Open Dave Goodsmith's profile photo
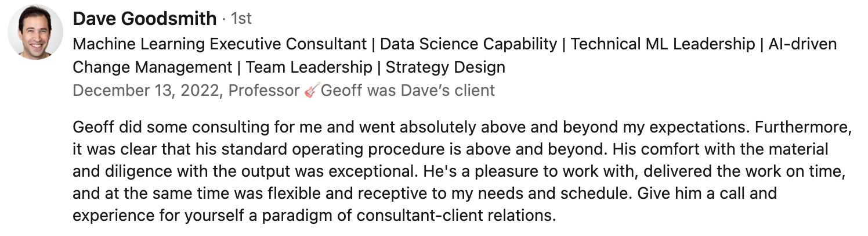The image size is (868, 236). point(35,32)
